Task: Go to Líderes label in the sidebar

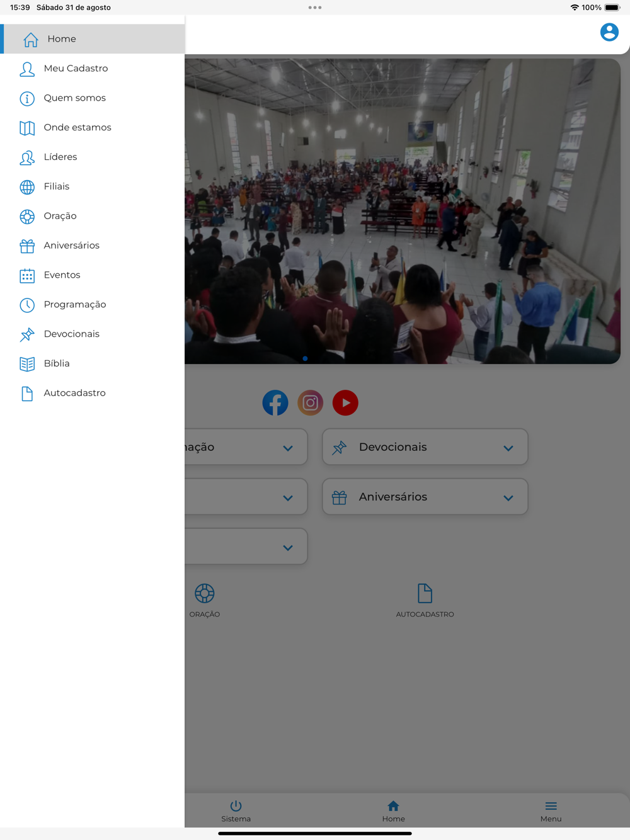Action: [x=60, y=157]
